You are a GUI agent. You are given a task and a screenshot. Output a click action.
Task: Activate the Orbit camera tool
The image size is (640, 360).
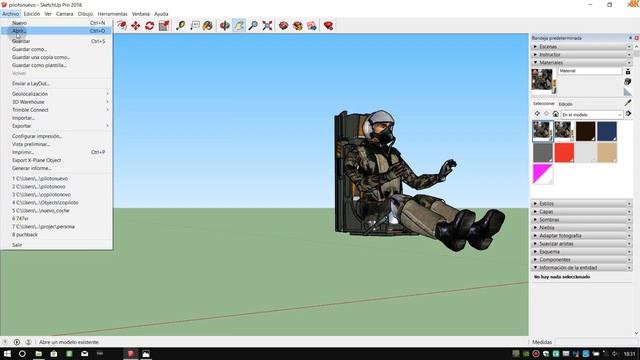224,26
